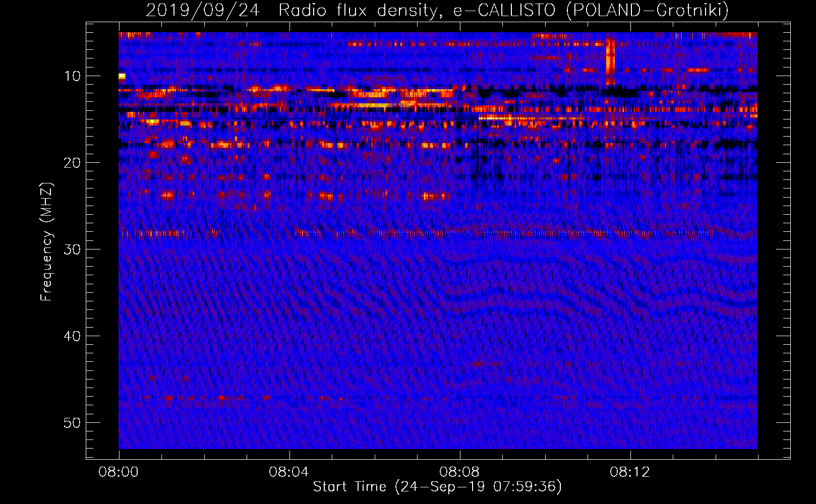The image size is (816, 504).
Task: Click the 10 MHz frequency tick label
Action: (73, 76)
